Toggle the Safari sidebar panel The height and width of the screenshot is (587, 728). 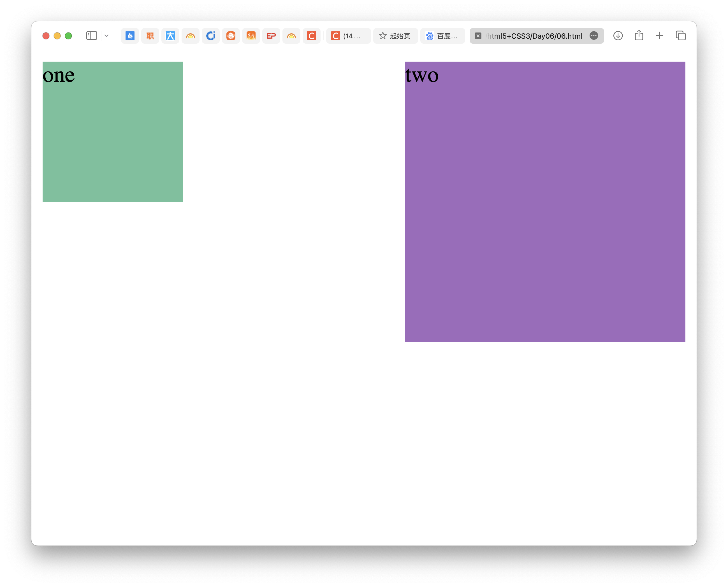click(91, 36)
